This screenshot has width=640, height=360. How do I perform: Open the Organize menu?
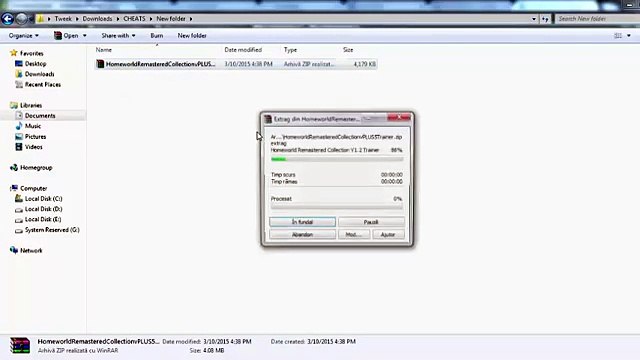click(24, 36)
